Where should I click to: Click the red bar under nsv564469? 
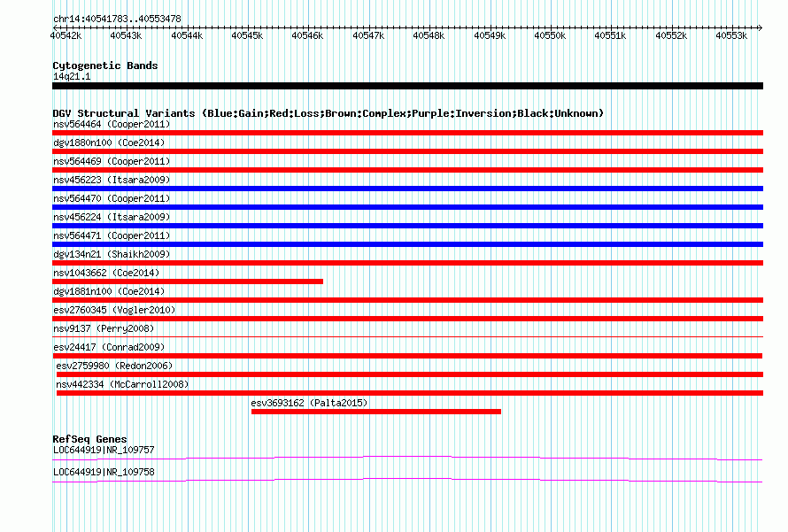(x=407, y=170)
